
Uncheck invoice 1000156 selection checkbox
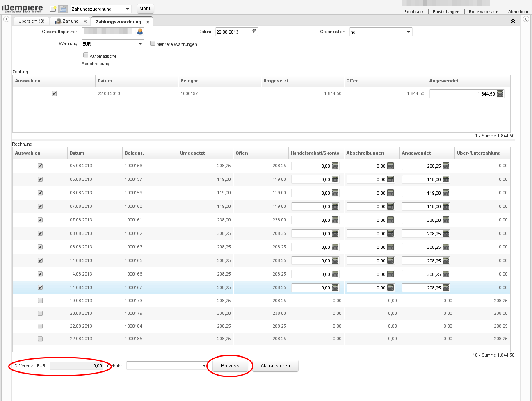click(40, 166)
